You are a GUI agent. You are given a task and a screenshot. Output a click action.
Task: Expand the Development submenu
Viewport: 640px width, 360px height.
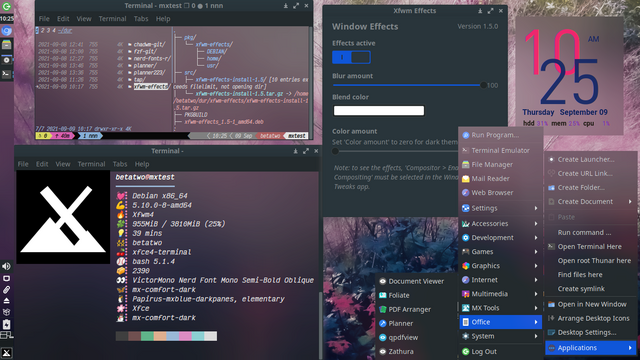(500, 238)
